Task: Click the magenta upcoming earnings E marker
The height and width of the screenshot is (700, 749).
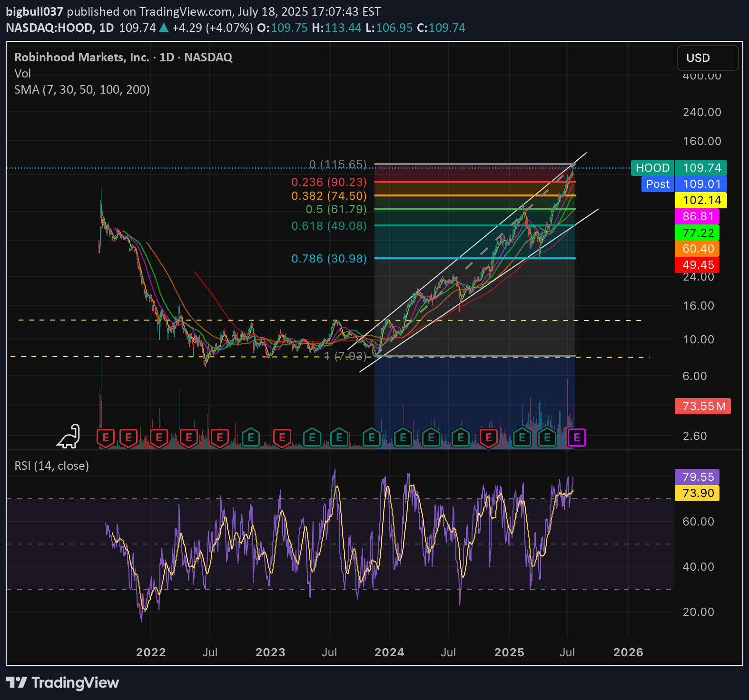Action: point(577,437)
